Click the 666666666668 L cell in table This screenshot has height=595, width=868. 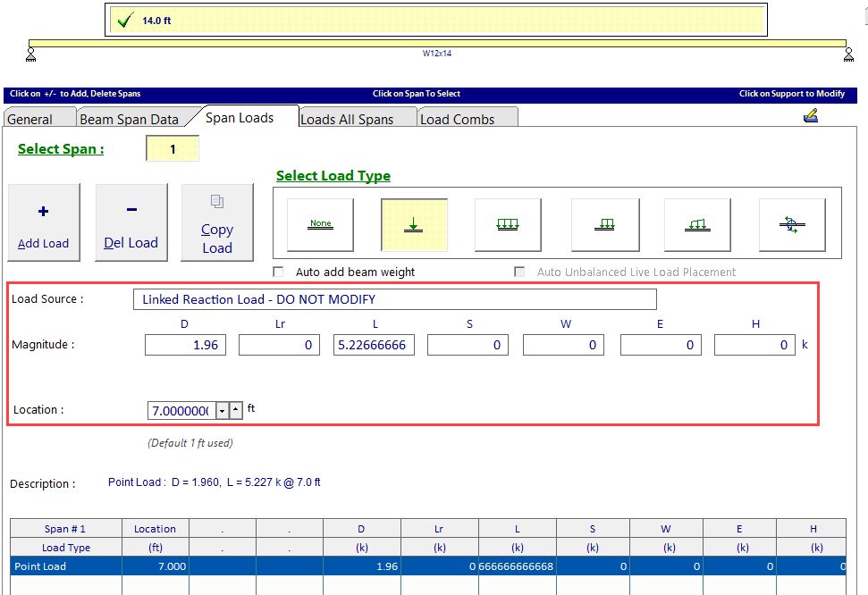[518, 566]
